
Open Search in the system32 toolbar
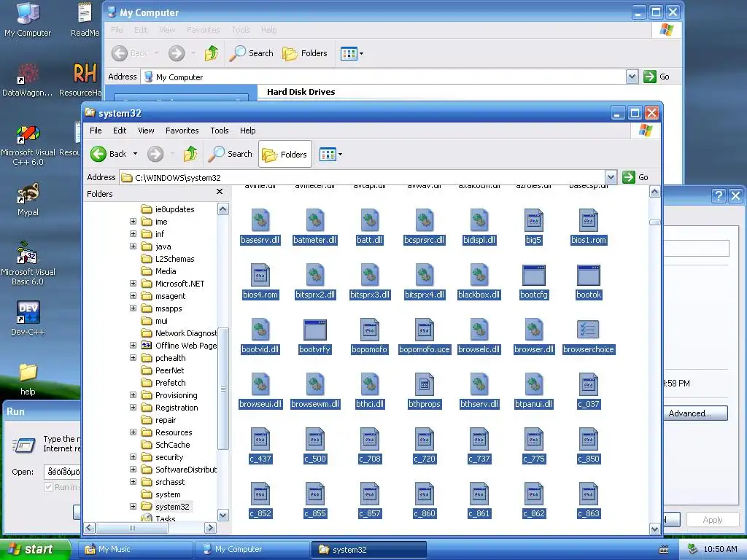click(x=231, y=154)
